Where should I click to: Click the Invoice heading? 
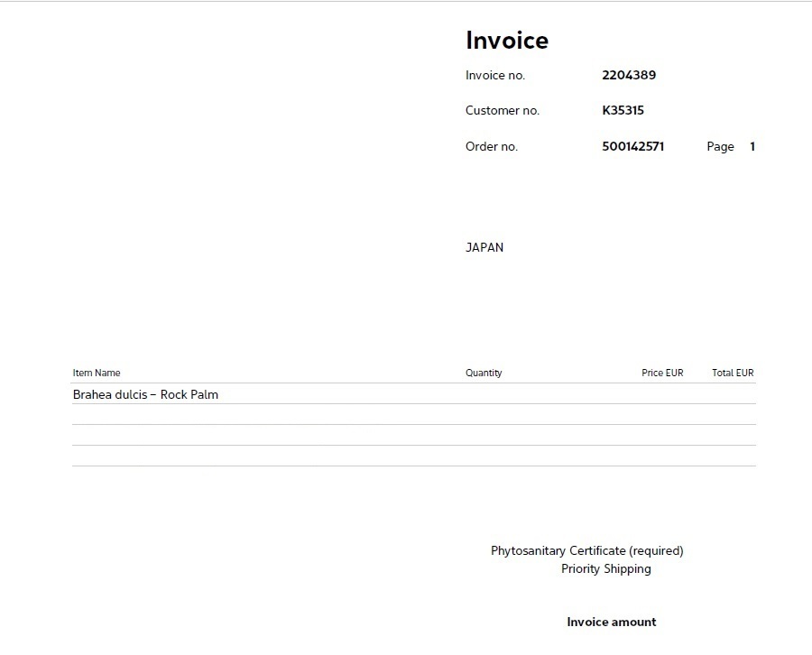507,41
